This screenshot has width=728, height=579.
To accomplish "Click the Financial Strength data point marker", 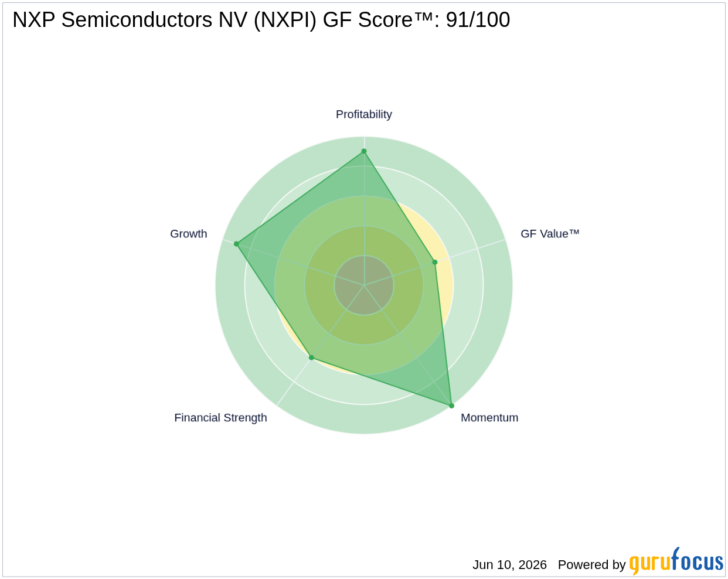I will [x=311, y=357].
